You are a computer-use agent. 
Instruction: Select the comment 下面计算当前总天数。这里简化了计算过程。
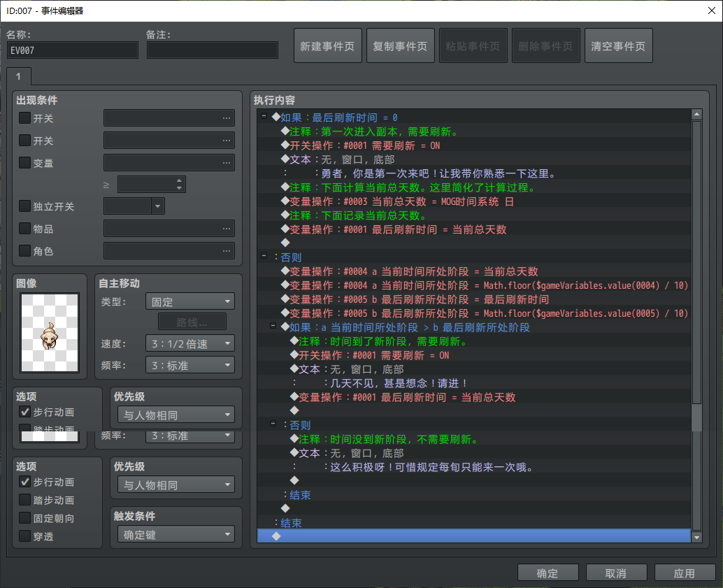(x=474, y=187)
